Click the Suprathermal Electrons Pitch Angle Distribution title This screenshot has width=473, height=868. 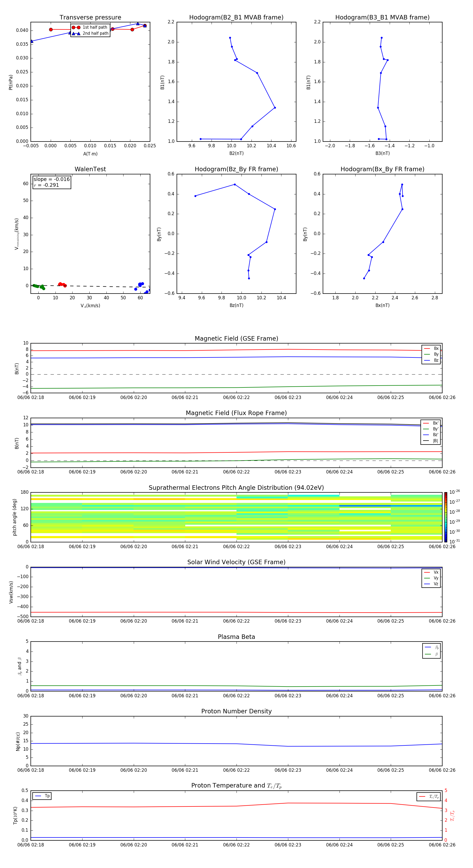236,488
